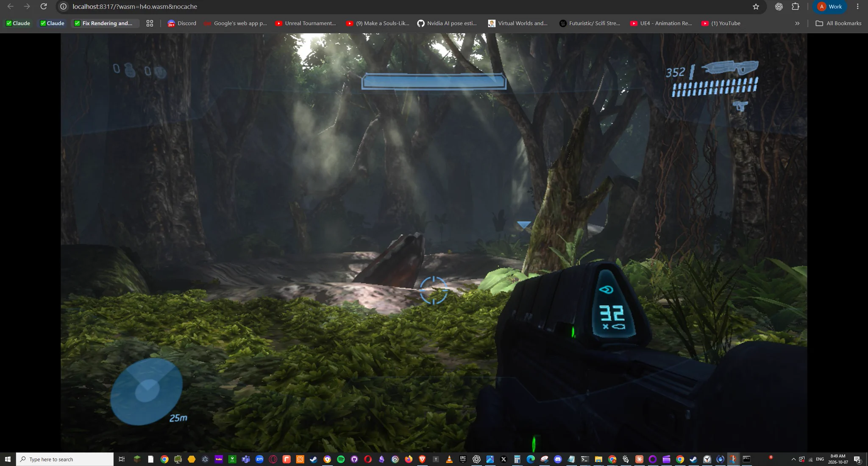Open the Windows Start menu
The height and width of the screenshot is (466, 868).
point(8,459)
